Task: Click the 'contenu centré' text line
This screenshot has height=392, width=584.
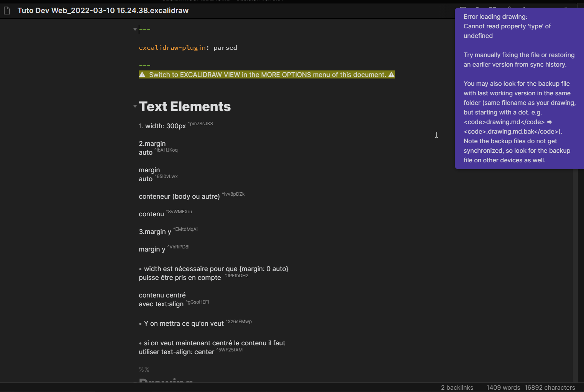Action: 162,295
